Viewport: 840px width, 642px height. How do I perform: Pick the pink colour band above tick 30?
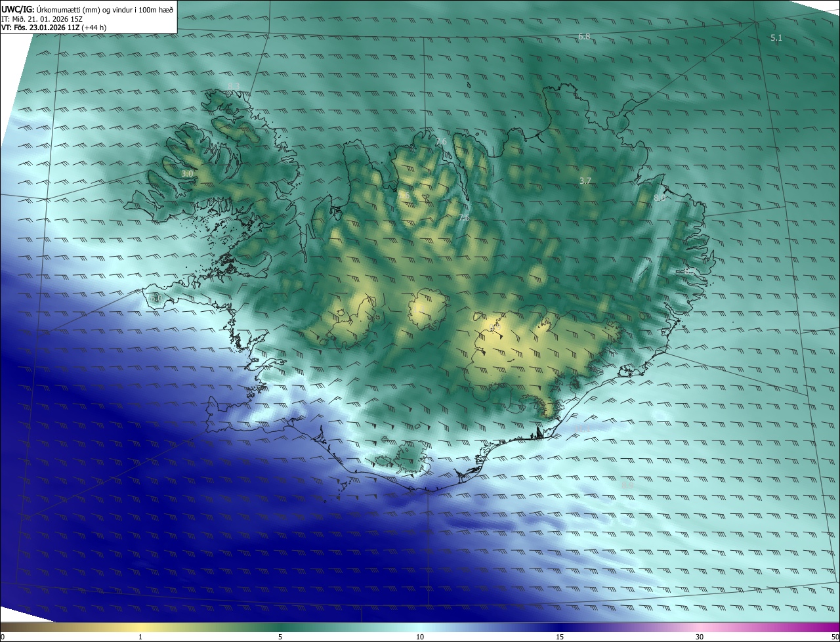pos(700,627)
